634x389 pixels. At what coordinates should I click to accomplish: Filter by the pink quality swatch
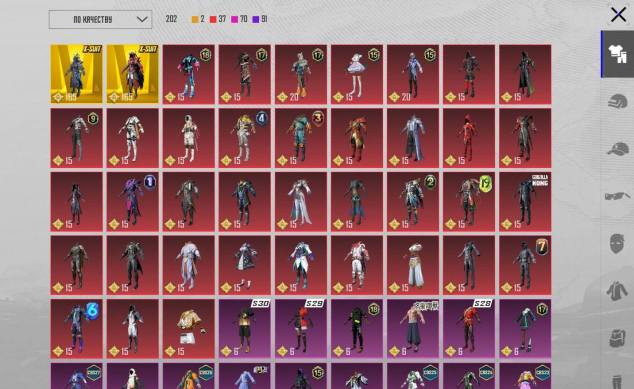234,19
